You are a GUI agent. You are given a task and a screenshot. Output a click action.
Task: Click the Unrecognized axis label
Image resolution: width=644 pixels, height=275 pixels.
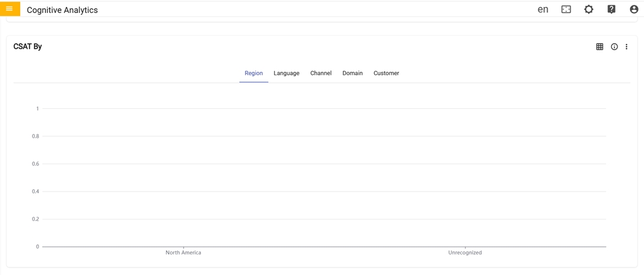[x=465, y=253]
